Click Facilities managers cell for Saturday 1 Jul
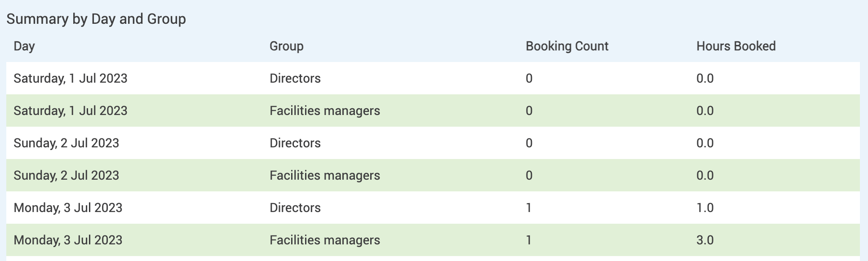 (x=324, y=111)
